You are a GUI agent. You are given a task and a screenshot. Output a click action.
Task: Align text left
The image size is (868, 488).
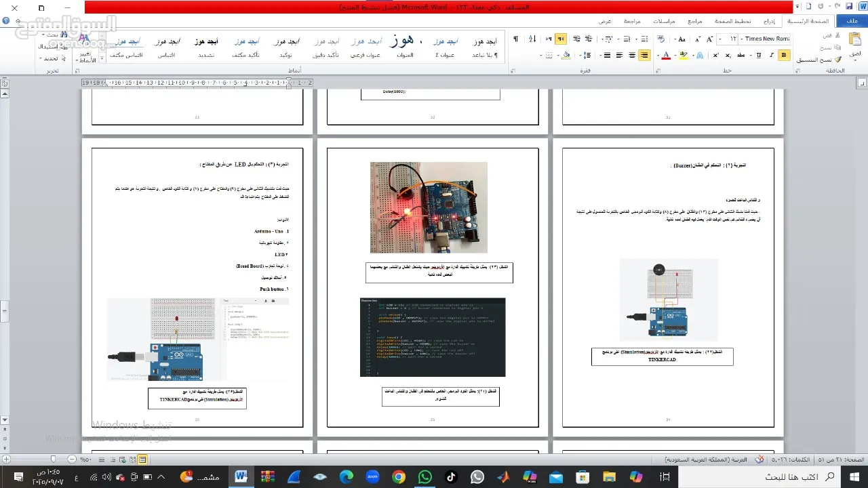[619, 55]
